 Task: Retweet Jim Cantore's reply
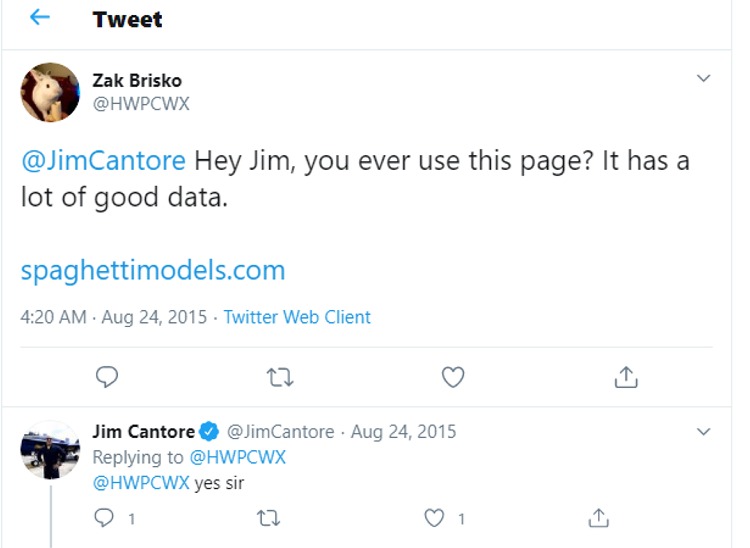269,518
